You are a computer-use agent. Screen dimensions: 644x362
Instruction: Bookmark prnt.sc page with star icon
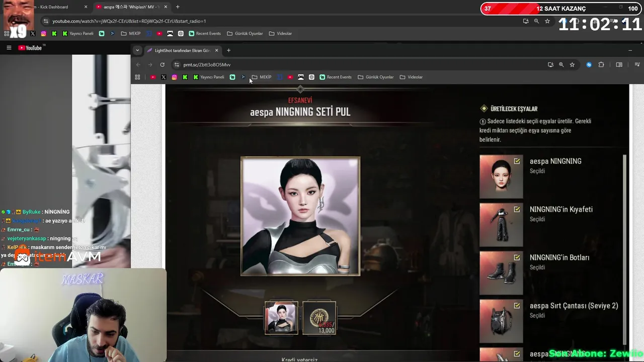(x=572, y=65)
